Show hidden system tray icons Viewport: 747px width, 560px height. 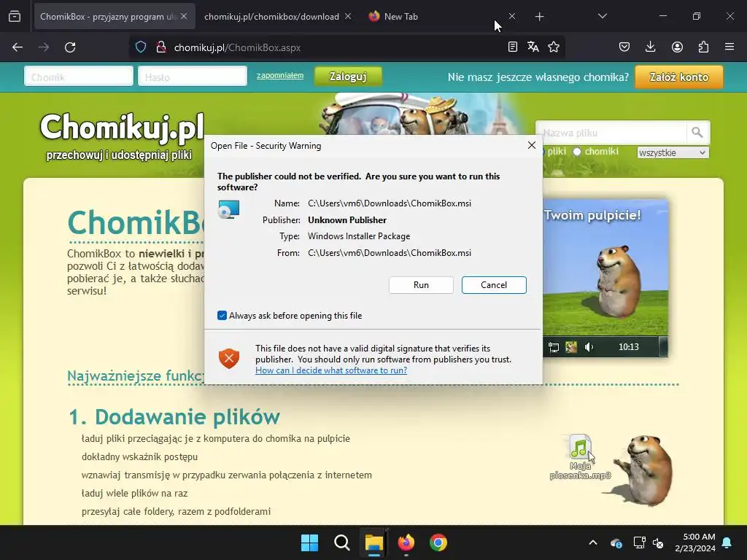(592, 542)
